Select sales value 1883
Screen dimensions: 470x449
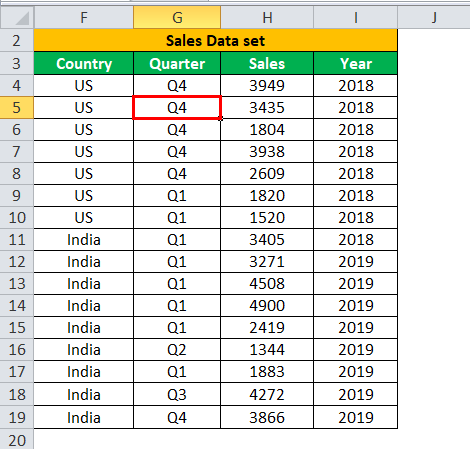point(267,372)
